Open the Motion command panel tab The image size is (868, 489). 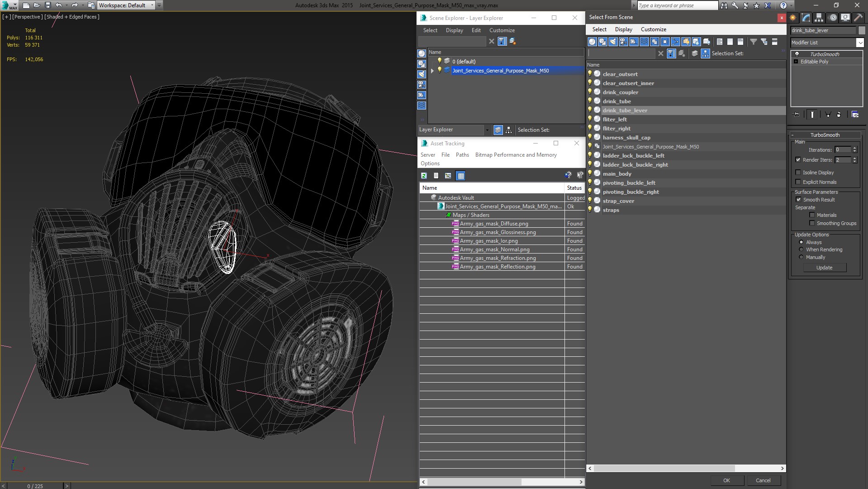pos(832,18)
